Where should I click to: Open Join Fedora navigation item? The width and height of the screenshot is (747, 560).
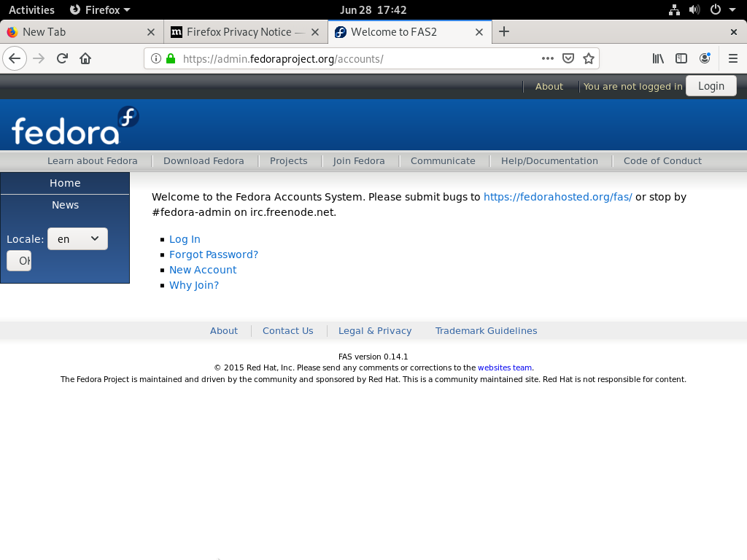click(x=359, y=161)
